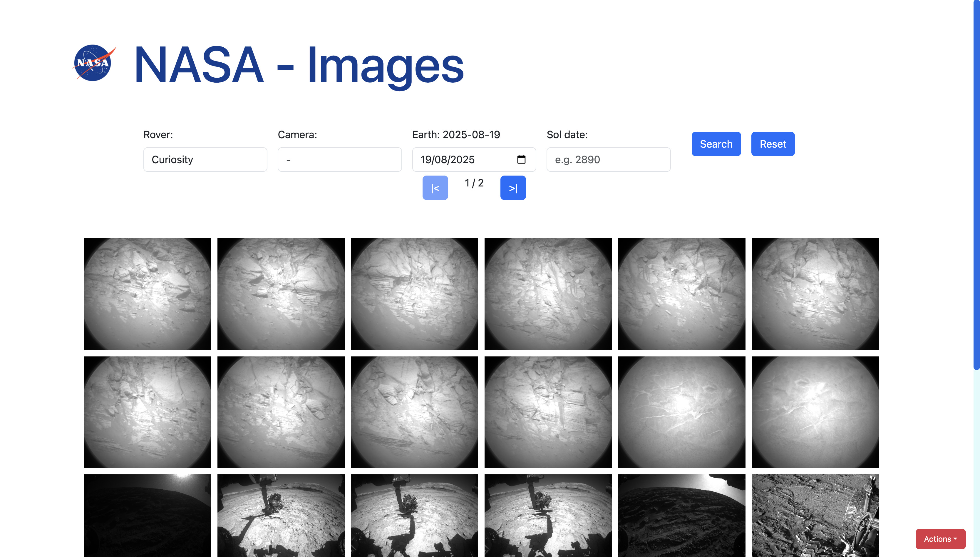Open the dark horizon image in the bottom row
Screen dimensions: 980x557
coord(147,516)
